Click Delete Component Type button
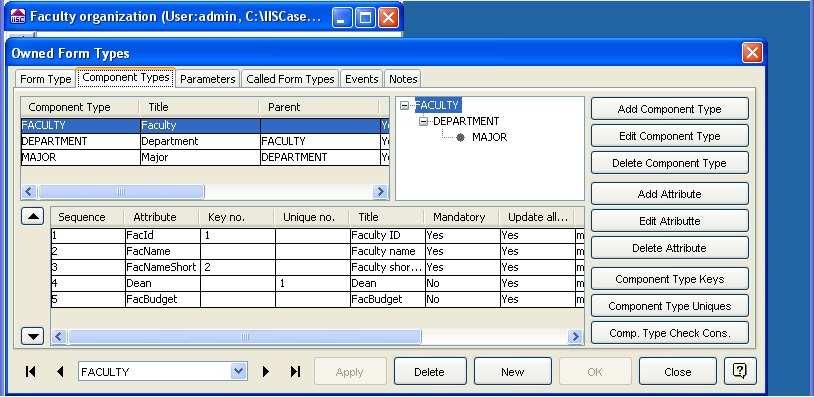Screen dimensions: 814x397 click(x=670, y=163)
